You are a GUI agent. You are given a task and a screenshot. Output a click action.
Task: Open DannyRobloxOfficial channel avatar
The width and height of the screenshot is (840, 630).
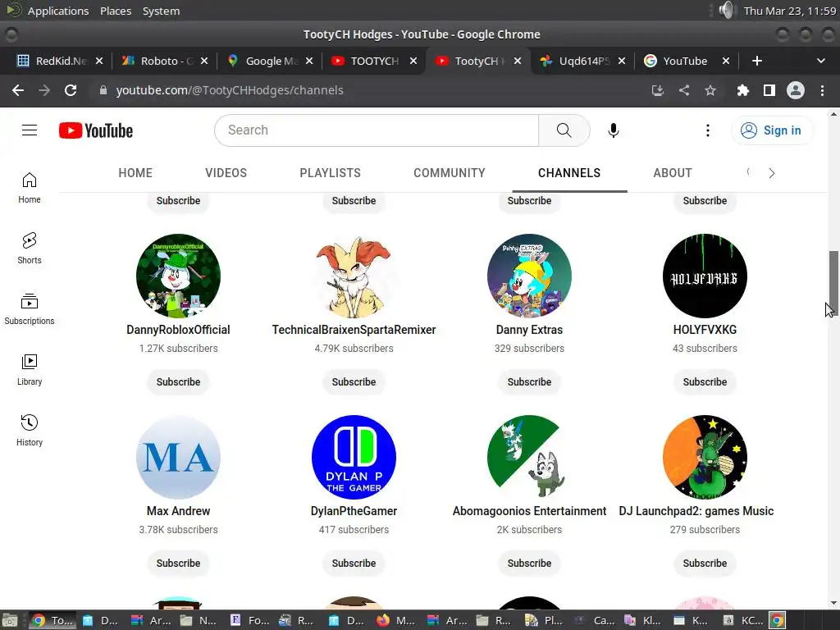pos(178,276)
